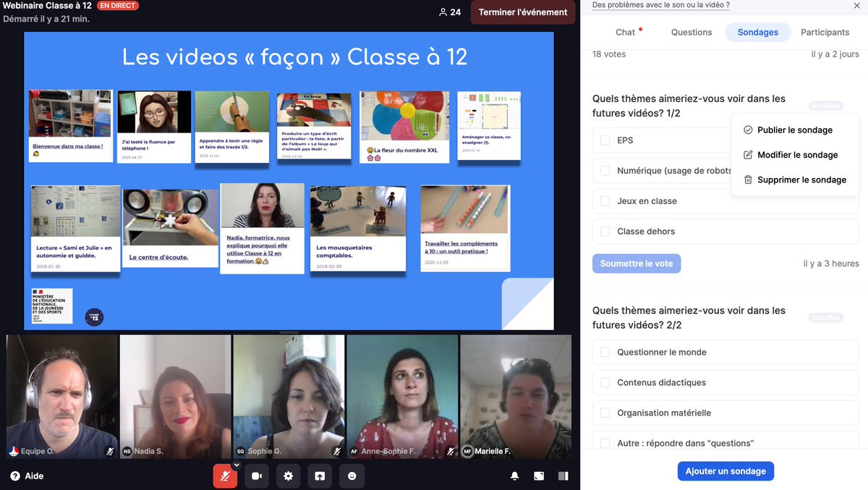Open the Questions tab
Viewport: 868px width, 490px height.
[692, 33]
